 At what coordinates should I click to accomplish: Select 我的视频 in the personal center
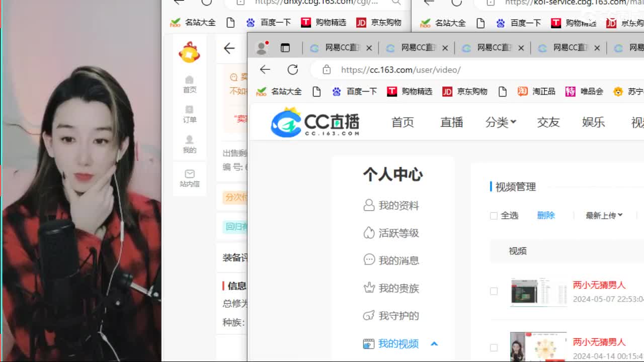point(391,343)
